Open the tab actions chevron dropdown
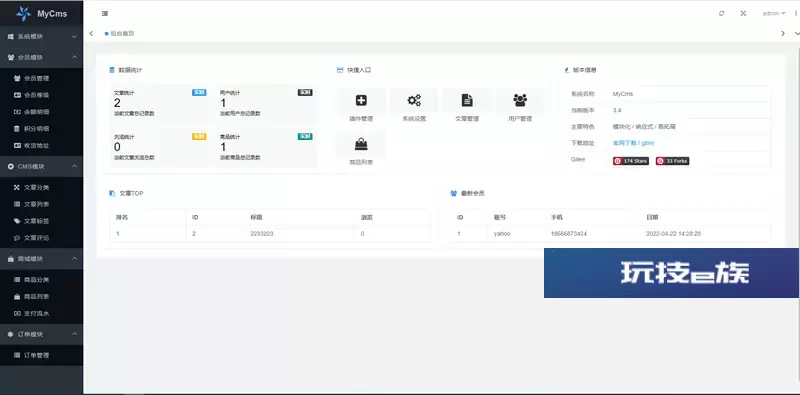This screenshot has width=800, height=395. pos(797,33)
